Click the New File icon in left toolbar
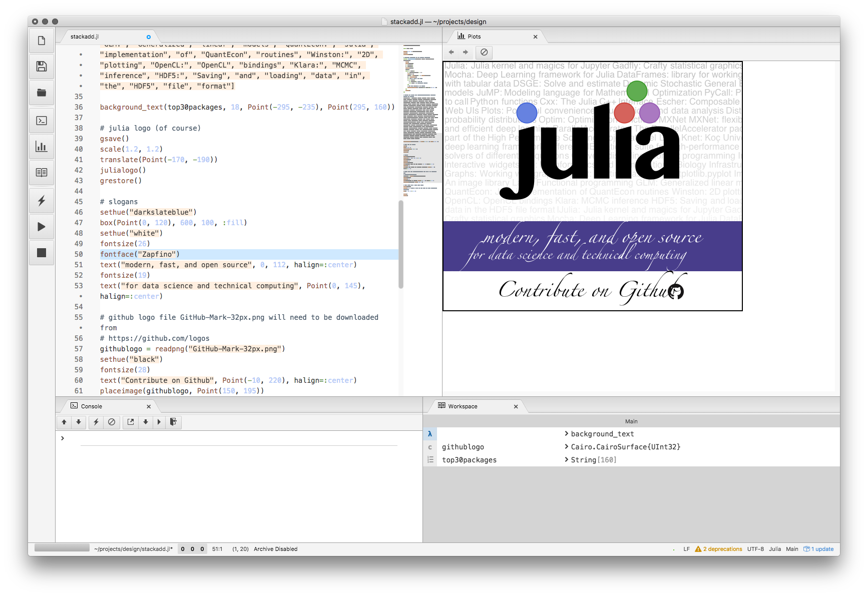The width and height of the screenshot is (868, 596). coord(42,41)
